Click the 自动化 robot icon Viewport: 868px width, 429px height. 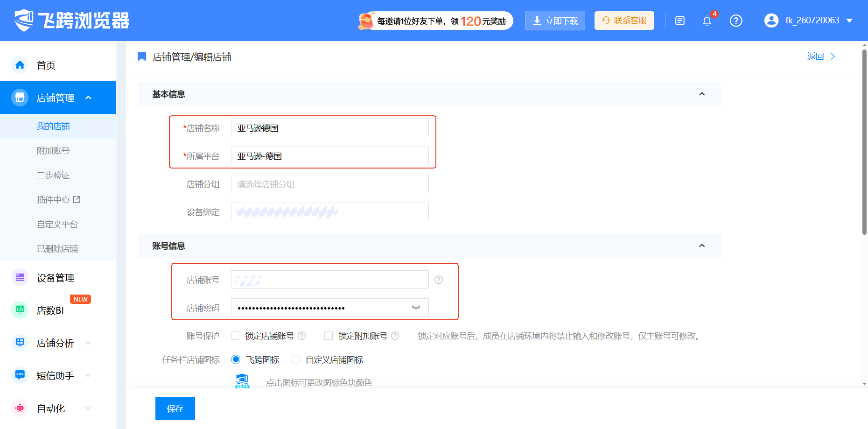coord(20,408)
